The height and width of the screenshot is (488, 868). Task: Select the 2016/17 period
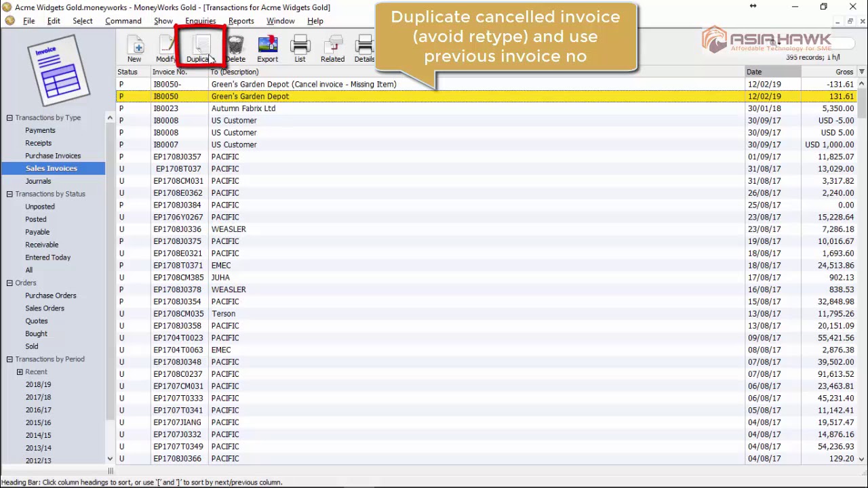pyautogui.click(x=39, y=410)
